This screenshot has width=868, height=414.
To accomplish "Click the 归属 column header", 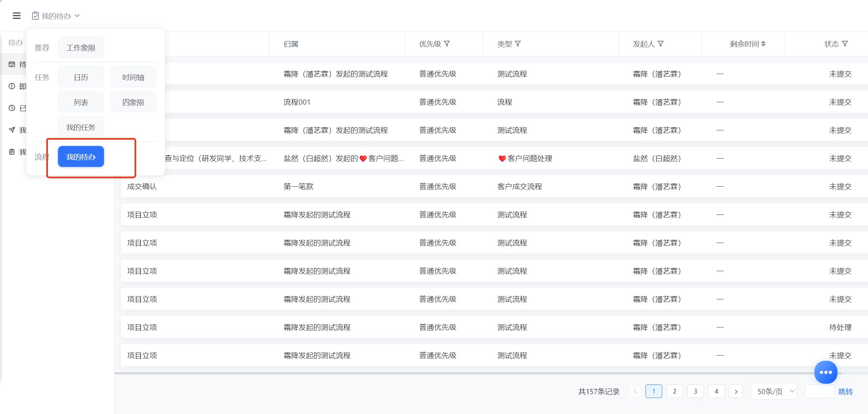I will click(x=291, y=44).
